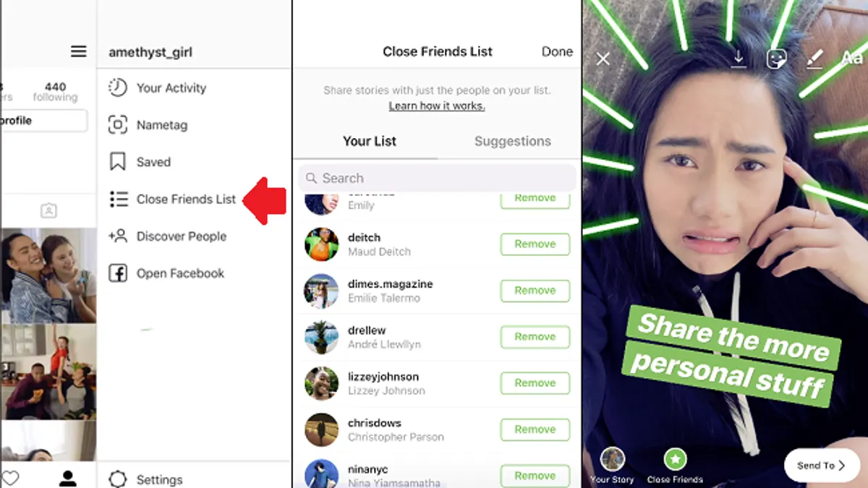Open Send To chevron button
This screenshot has width=868, height=488.
point(821,466)
